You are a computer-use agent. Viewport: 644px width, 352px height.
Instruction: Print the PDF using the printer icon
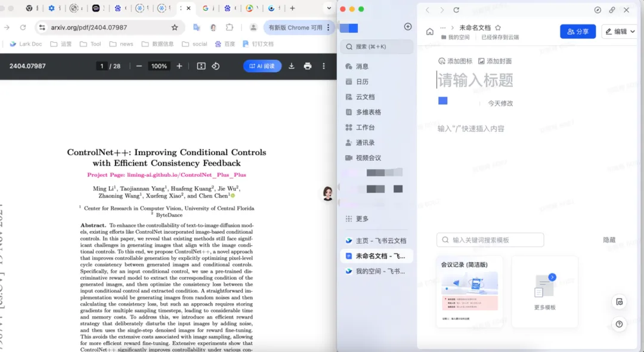(308, 66)
